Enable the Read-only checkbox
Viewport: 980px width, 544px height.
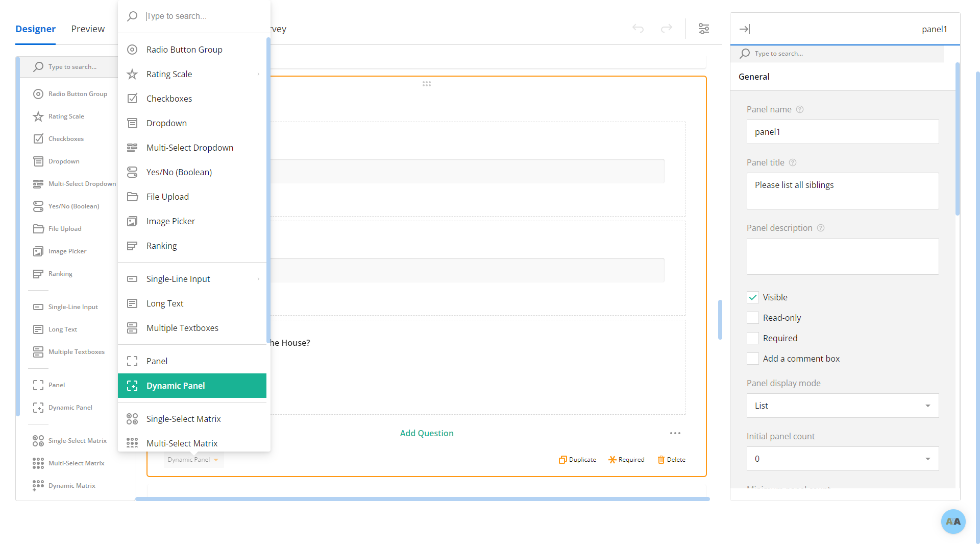(x=753, y=318)
